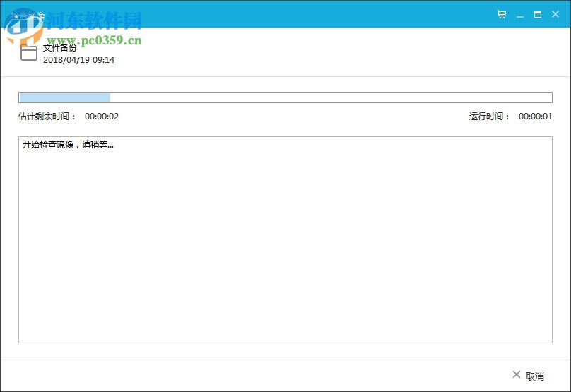Viewport: 571px width, 392px height.
Task: Click the image check progress bar
Action: (285, 97)
